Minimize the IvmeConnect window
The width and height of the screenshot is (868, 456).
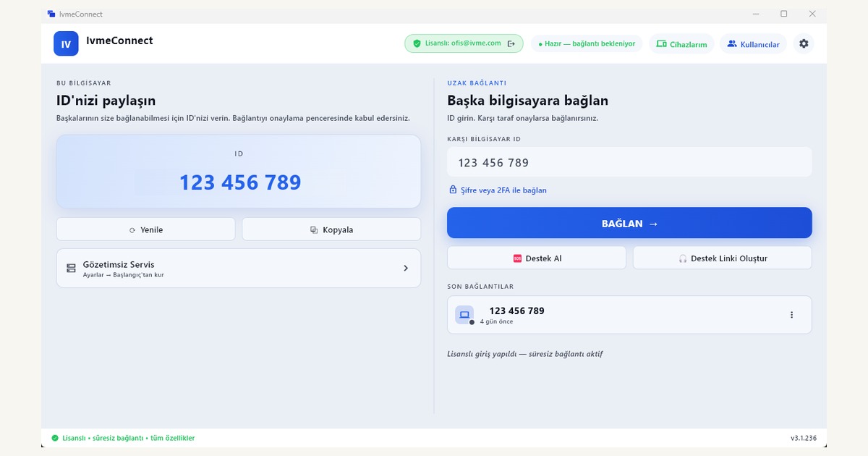tap(755, 14)
